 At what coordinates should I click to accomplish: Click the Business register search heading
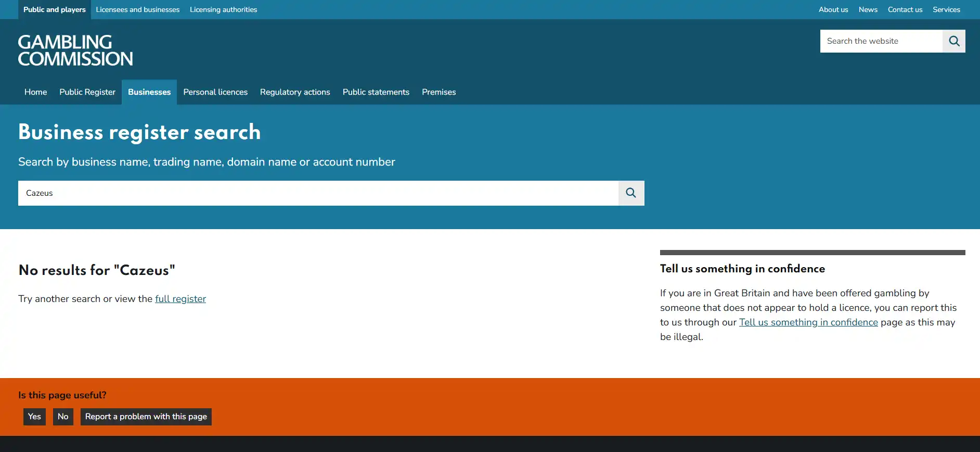pos(139,132)
